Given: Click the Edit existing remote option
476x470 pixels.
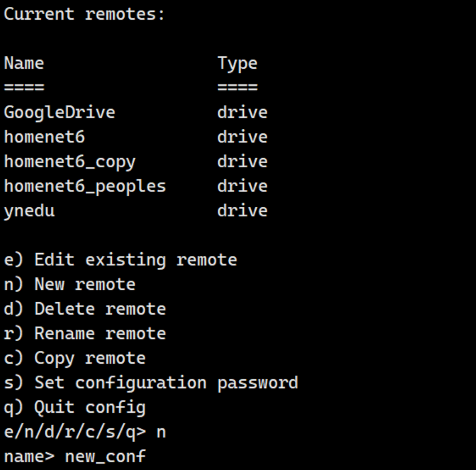Looking at the screenshot, I should (120, 260).
